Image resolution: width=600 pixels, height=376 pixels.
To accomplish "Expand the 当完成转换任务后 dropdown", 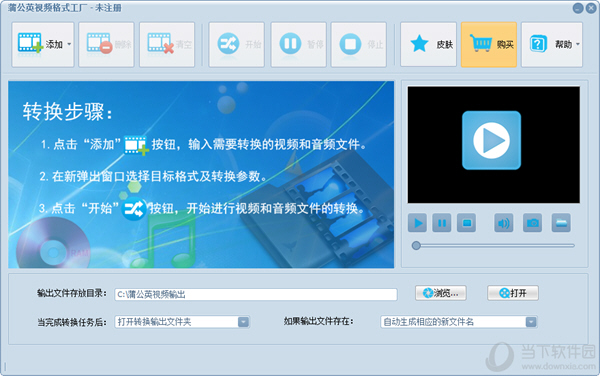I will (x=243, y=322).
